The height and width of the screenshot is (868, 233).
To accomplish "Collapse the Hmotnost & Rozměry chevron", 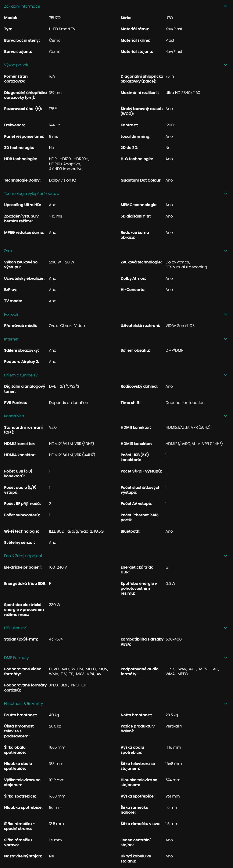I will 226,704.
